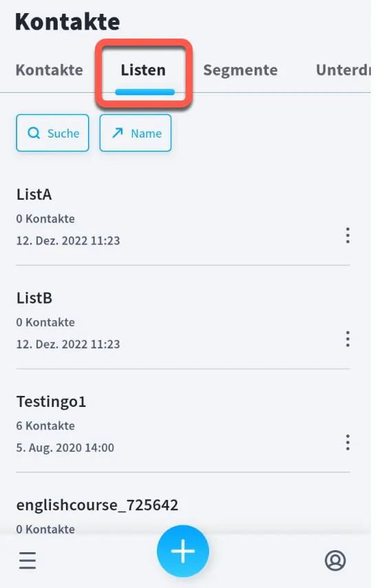
Task: Click the magnifier icon in Suche
Action: click(x=34, y=133)
